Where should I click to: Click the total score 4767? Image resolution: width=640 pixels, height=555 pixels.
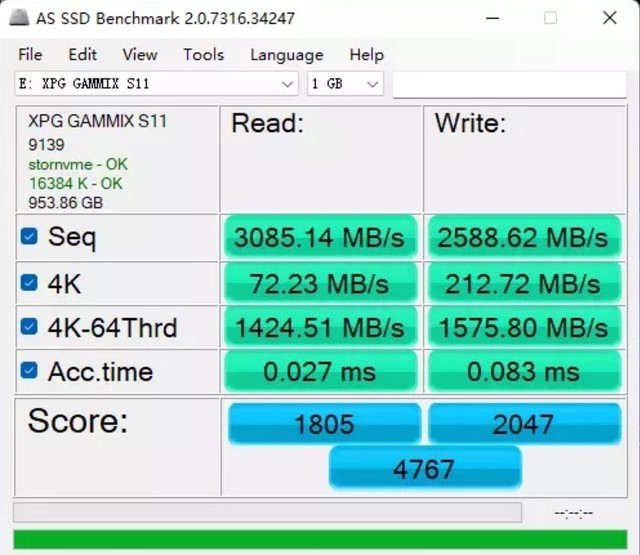(424, 468)
